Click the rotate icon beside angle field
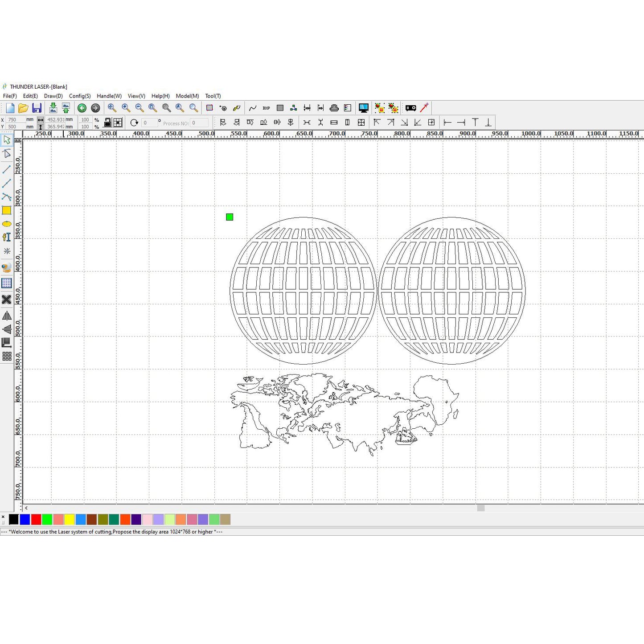644x644 pixels. 134,123
